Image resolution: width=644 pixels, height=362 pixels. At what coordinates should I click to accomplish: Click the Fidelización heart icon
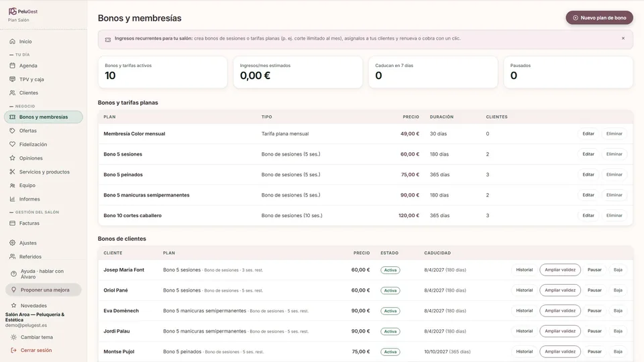click(x=12, y=145)
